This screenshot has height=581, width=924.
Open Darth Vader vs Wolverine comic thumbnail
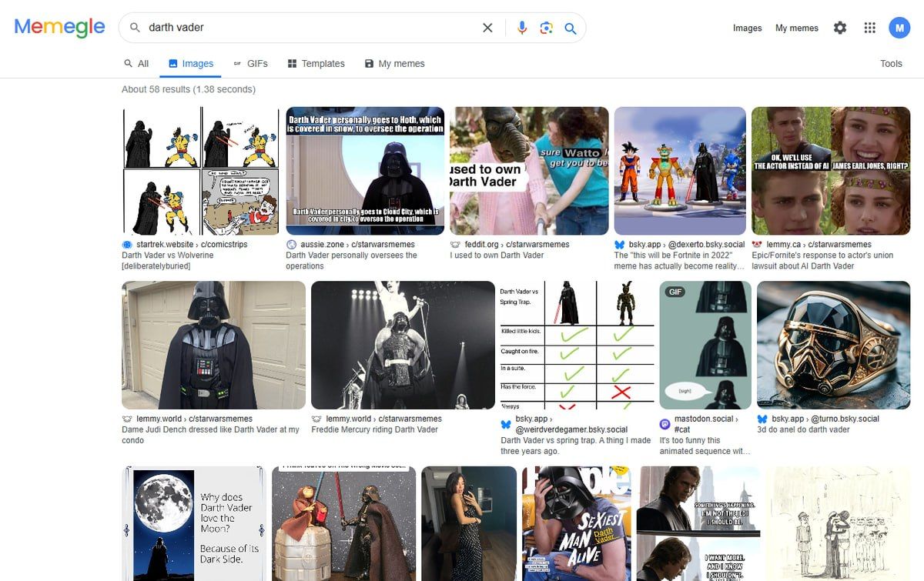click(201, 171)
